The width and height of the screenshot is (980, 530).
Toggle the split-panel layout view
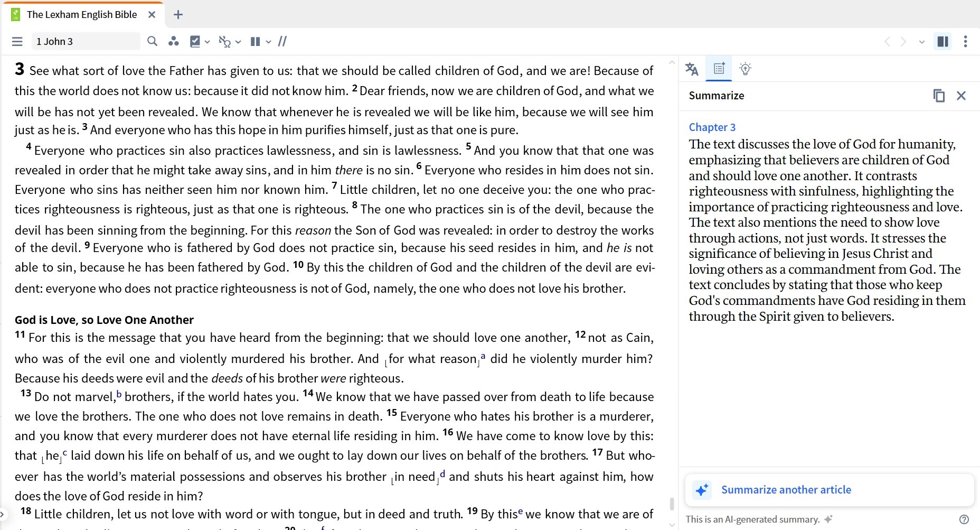[x=943, y=41]
